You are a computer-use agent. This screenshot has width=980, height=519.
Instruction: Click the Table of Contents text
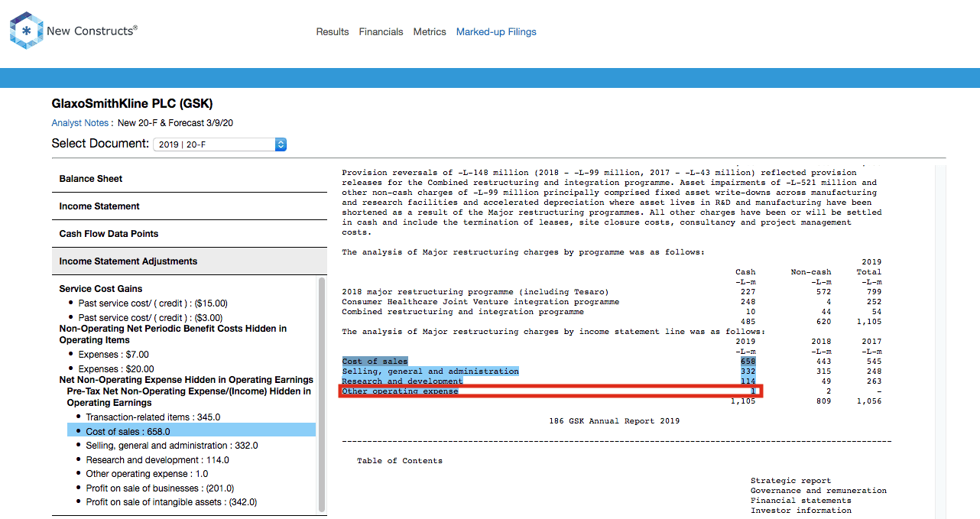tap(400, 461)
